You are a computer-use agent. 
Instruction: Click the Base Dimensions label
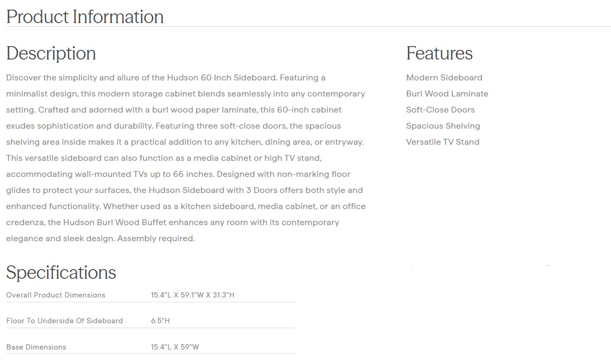[36, 347]
